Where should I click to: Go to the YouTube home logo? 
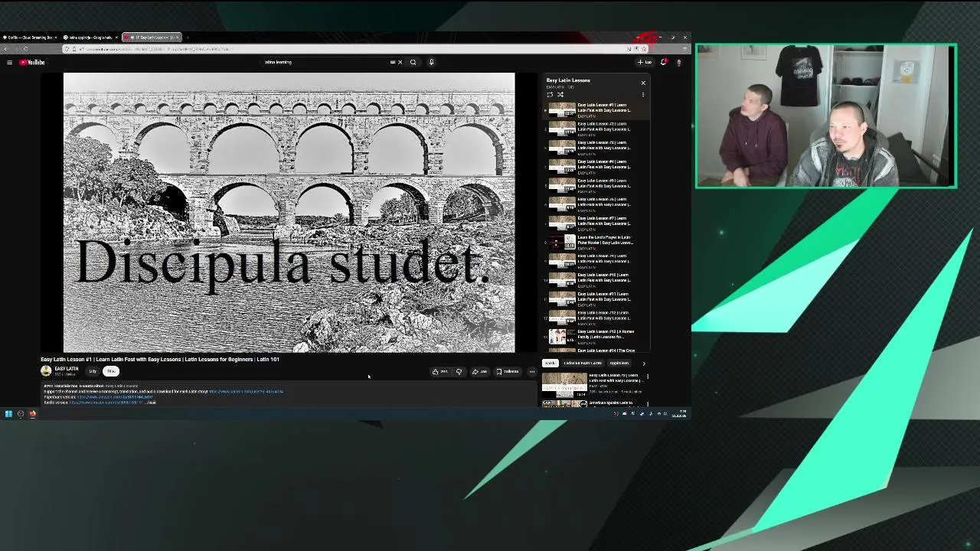32,62
